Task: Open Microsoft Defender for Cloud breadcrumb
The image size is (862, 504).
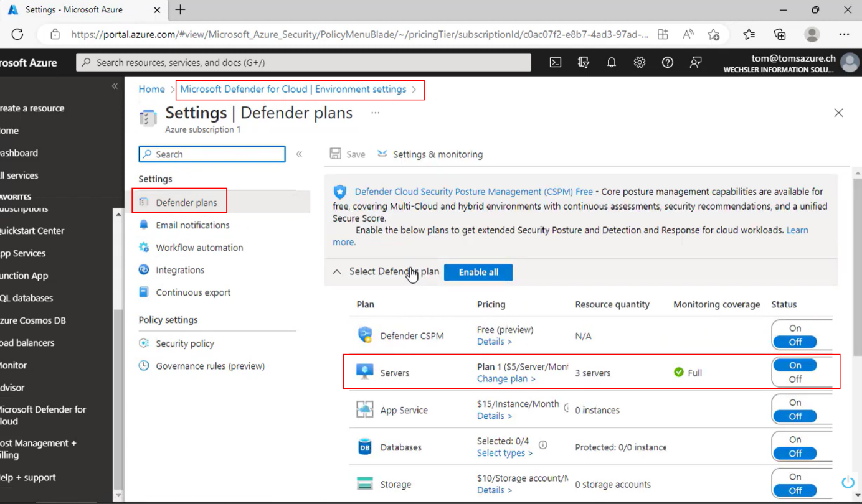Action: (x=293, y=89)
